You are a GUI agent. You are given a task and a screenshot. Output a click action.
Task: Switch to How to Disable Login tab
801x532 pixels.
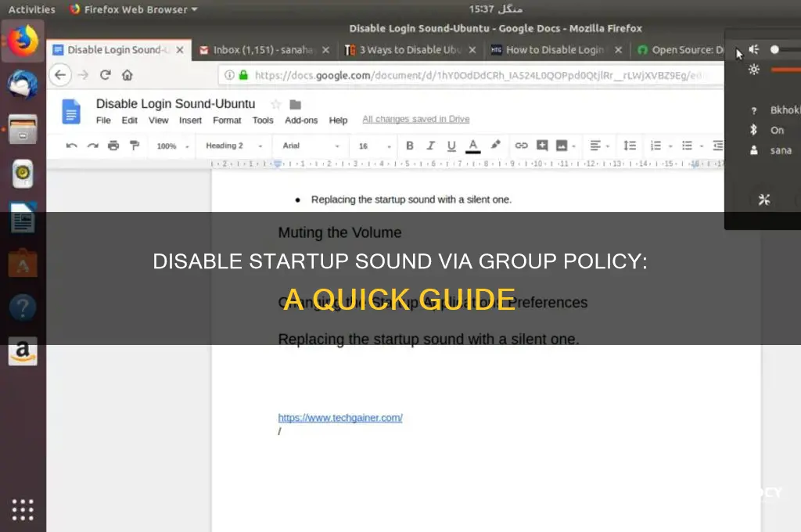(555, 50)
